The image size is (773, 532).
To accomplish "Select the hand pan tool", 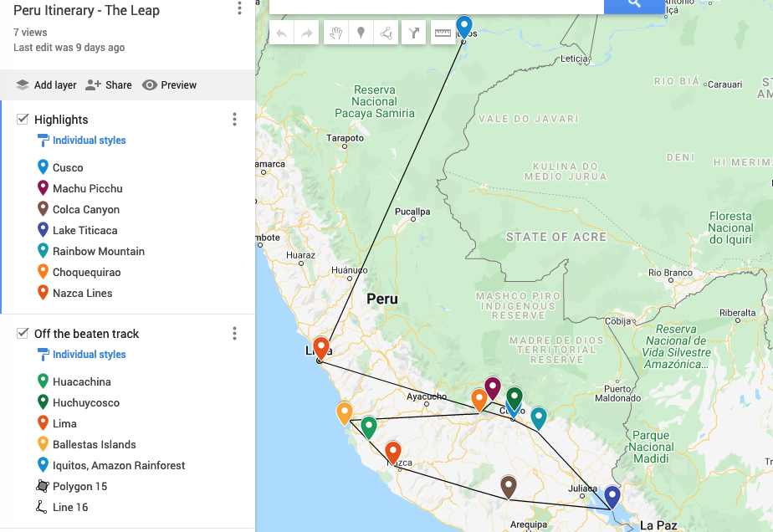I will pos(335,33).
